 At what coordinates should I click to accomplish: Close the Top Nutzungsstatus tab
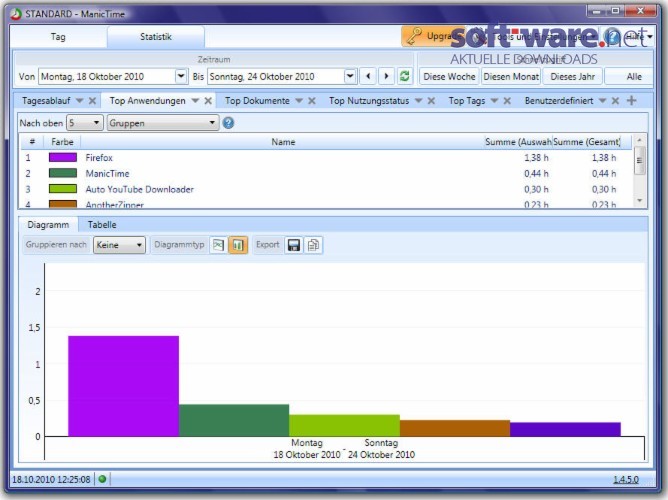click(x=431, y=101)
